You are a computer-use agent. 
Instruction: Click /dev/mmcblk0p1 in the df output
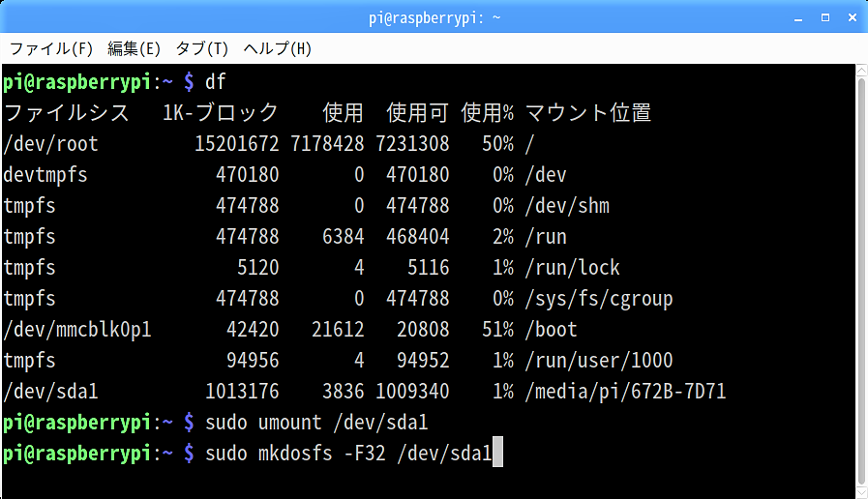click(77, 330)
